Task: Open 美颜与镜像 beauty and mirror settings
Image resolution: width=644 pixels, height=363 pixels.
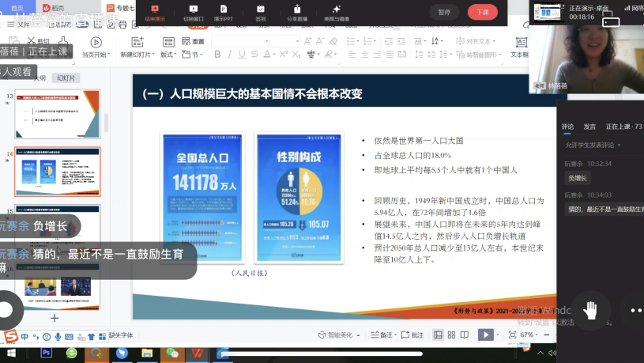Action: click(337, 12)
